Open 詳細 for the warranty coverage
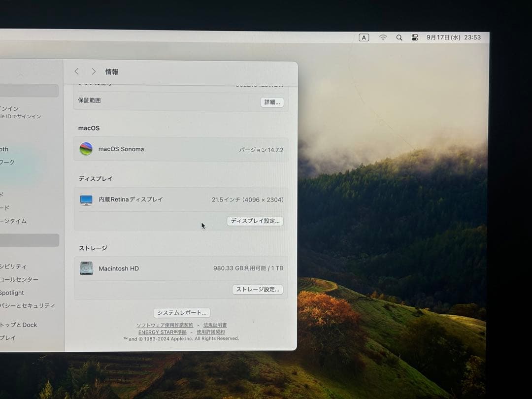The height and width of the screenshot is (399, 532). click(x=271, y=102)
